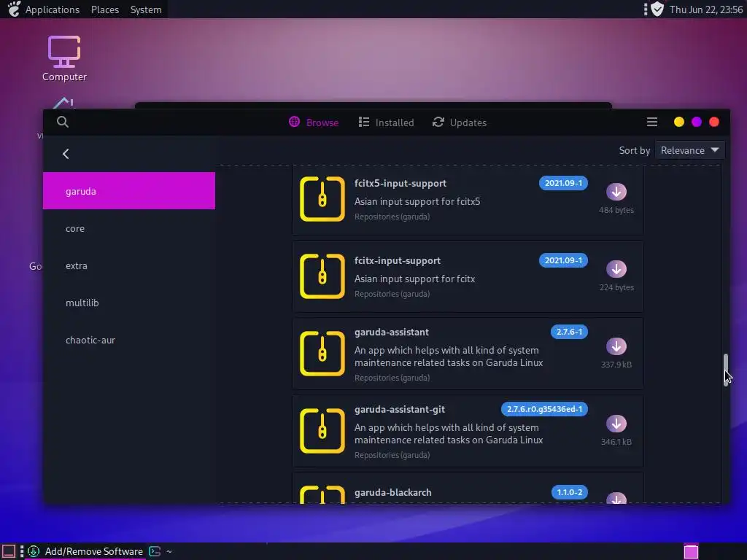The image size is (747, 560).
Task: Open the System menu
Action: (146, 9)
